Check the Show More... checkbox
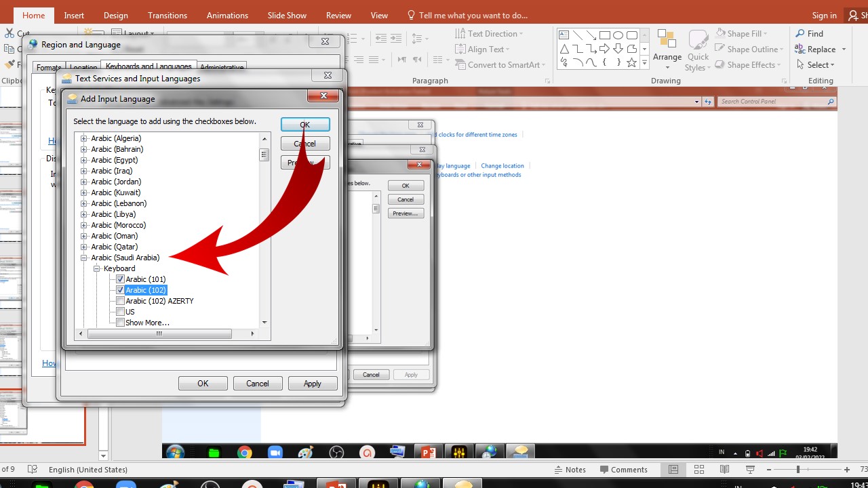The height and width of the screenshot is (488, 868). (x=120, y=323)
